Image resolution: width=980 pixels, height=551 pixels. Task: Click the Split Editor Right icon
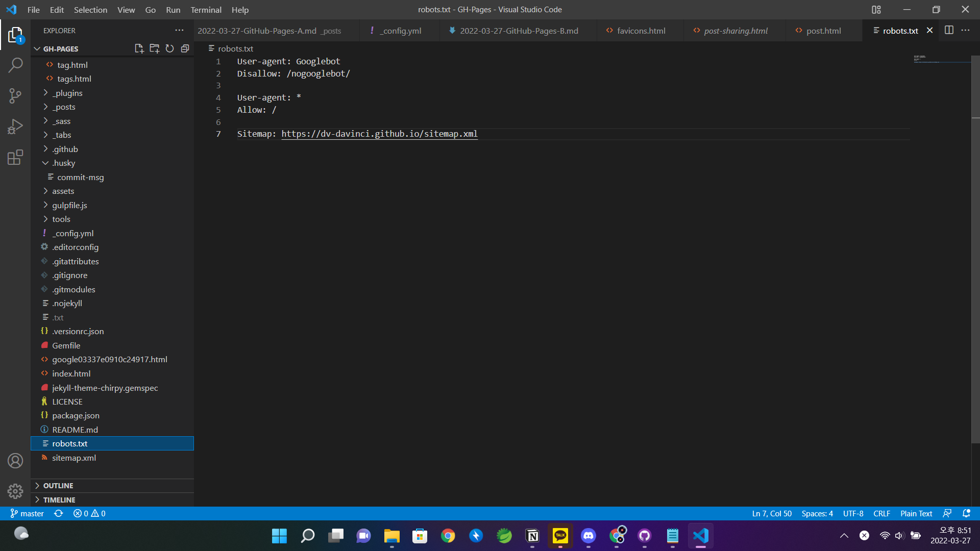click(949, 30)
